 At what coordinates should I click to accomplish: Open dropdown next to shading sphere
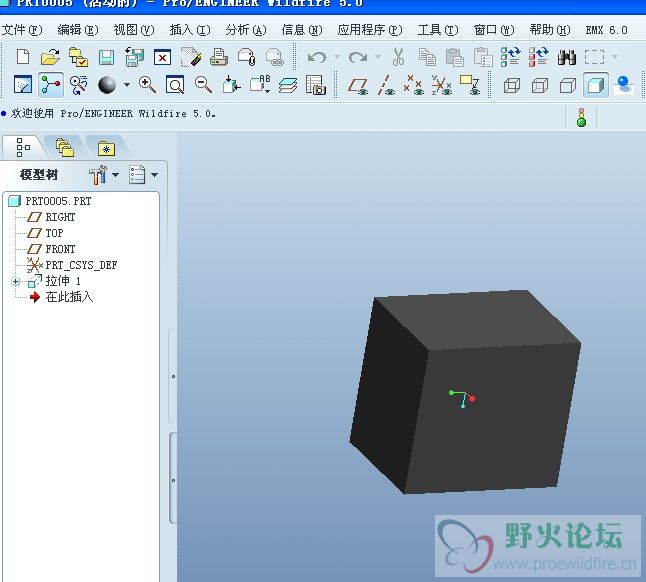click(127, 85)
